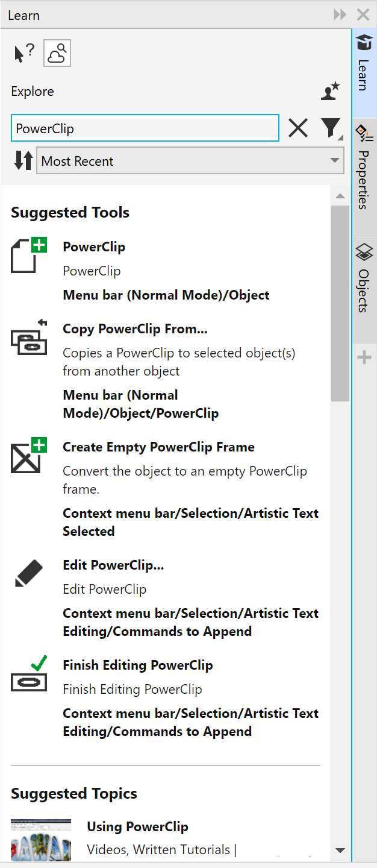
Task: Open the Most Recent sort dropdown
Action: [190, 161]
